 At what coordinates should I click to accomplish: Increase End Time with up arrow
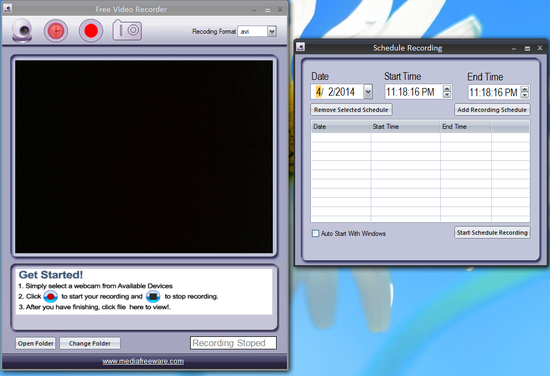524,89
